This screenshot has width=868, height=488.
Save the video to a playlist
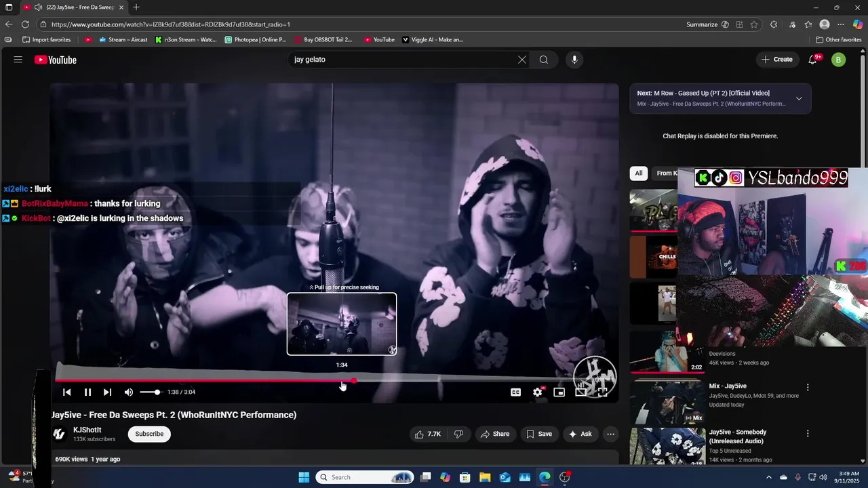[539, 434]
